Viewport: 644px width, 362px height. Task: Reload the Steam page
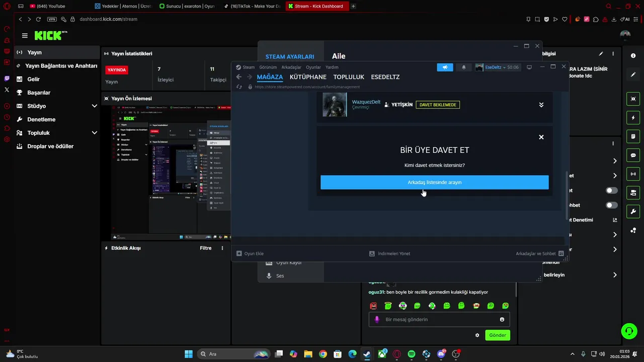[239, 86]
